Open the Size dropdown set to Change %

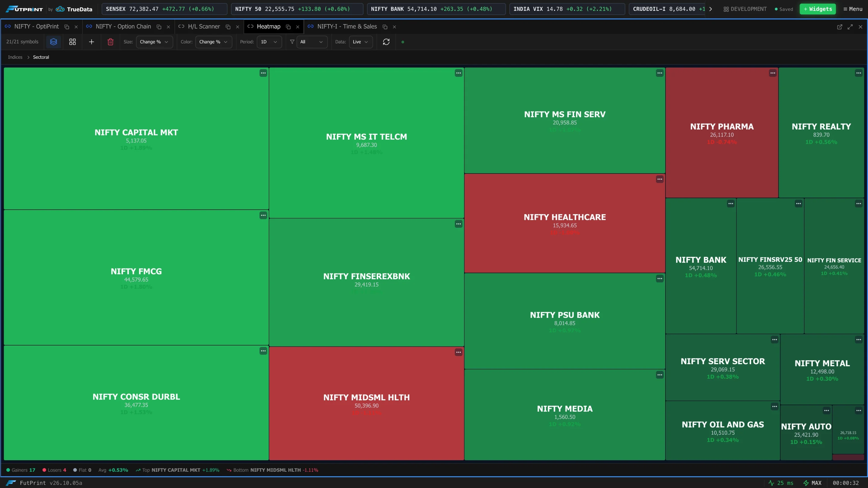[x=154, y=42]
